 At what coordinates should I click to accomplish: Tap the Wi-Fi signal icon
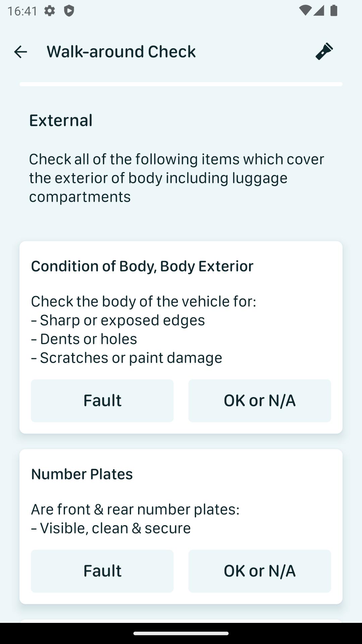305,11
